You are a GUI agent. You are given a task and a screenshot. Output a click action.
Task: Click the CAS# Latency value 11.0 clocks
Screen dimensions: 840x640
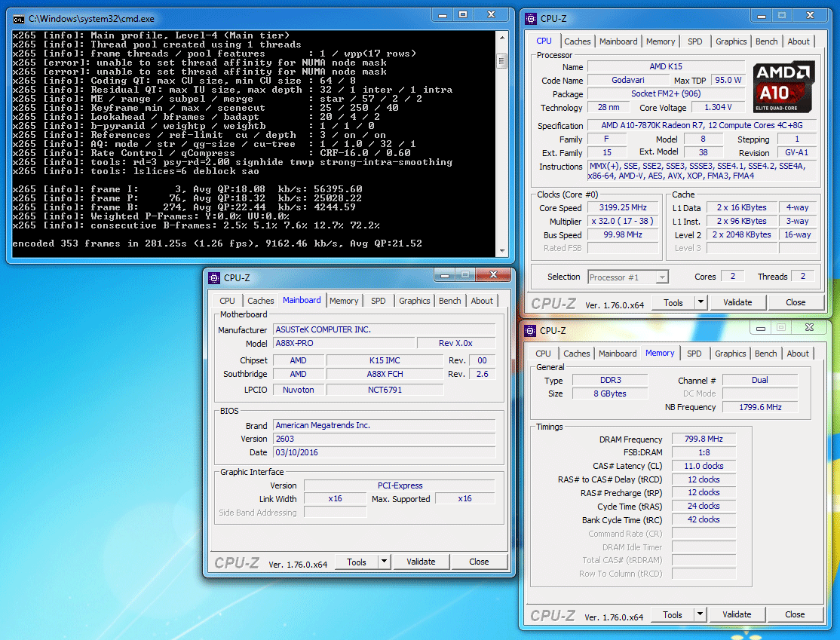704,467
